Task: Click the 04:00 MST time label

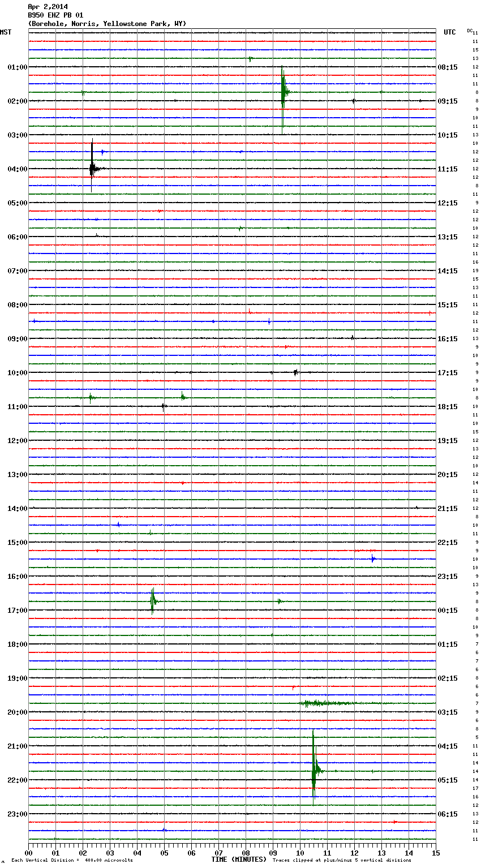Action: coord(18,169)
